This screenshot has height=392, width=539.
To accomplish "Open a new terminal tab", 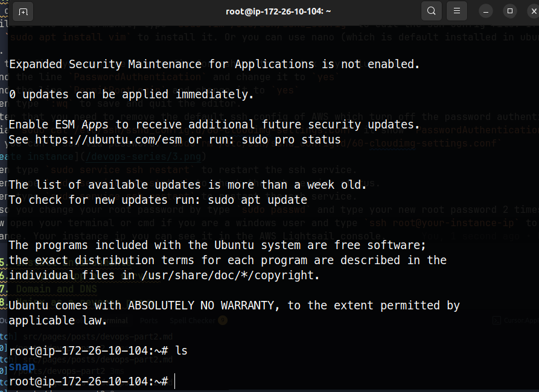I will tap(22, 11).
